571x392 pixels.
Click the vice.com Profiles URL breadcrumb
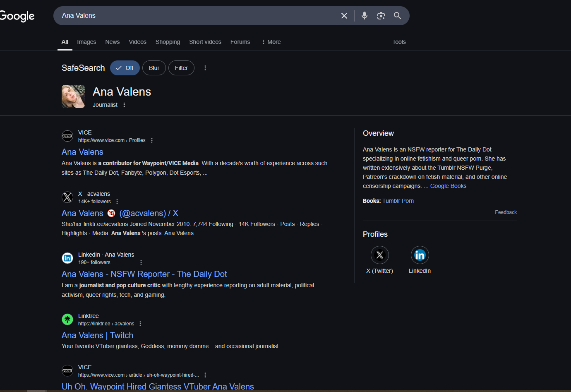(x=112, y=140)
